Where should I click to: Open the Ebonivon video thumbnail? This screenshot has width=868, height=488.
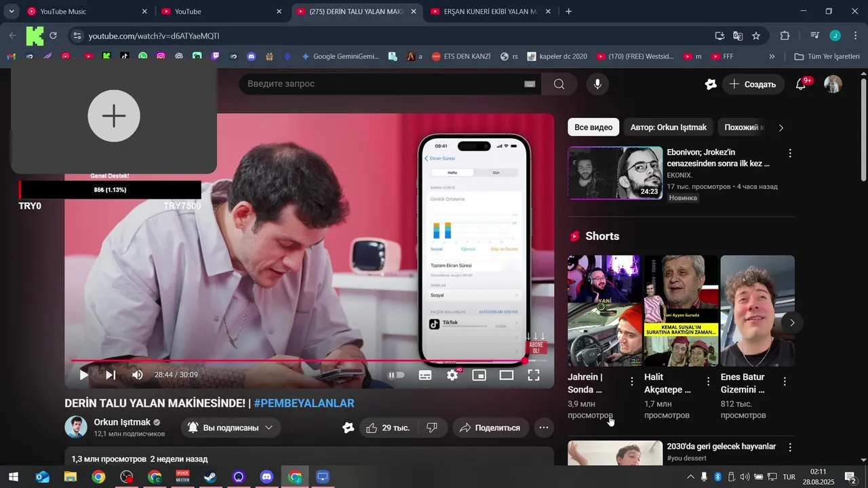click(615, 173)
